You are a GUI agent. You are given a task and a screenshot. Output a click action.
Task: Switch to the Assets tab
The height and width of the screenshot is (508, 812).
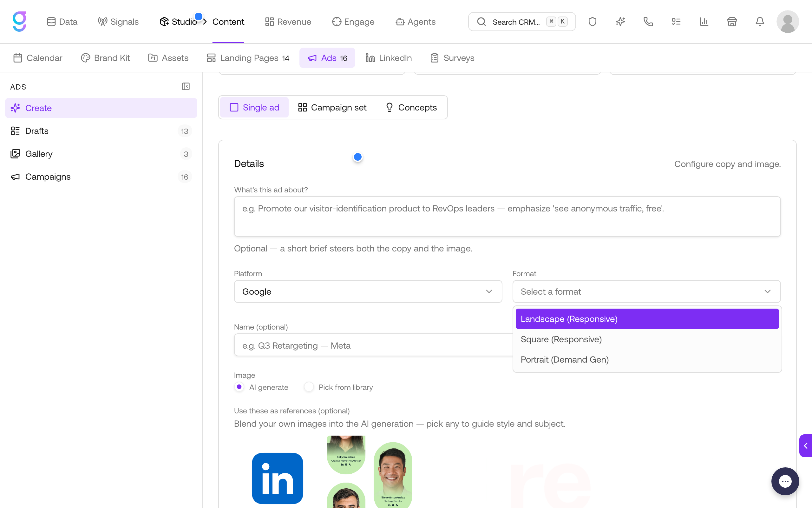[168, 58]
